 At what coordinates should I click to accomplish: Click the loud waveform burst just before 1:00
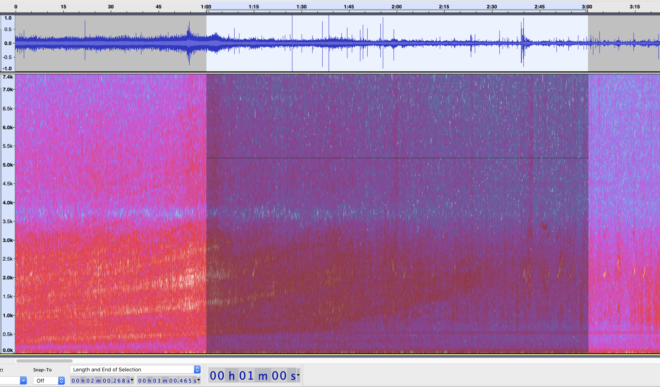(189, 43)
